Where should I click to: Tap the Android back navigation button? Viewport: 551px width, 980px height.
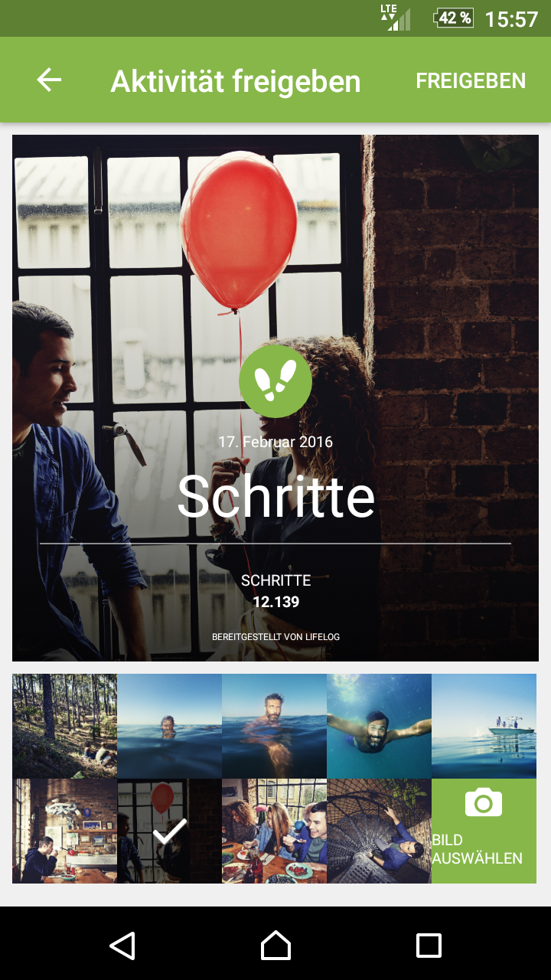click(122, 946)
